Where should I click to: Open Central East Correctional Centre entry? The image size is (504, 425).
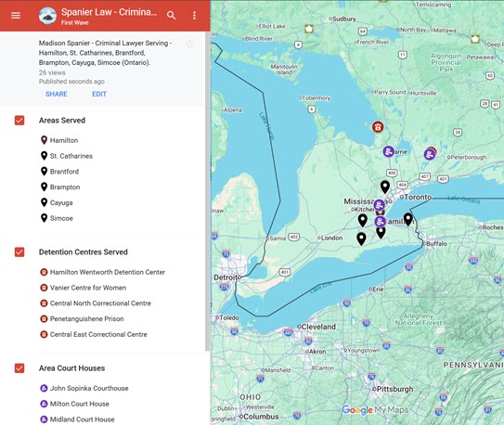tap(93, 334)
